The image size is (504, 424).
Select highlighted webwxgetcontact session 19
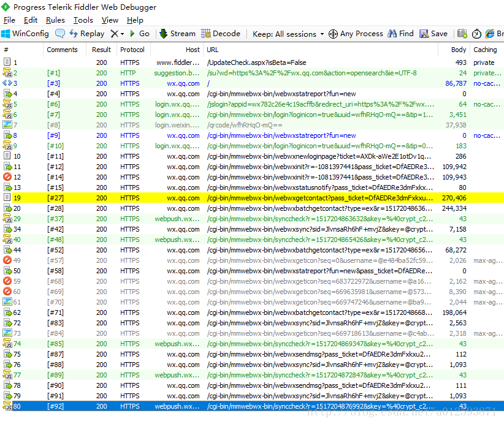245,198
